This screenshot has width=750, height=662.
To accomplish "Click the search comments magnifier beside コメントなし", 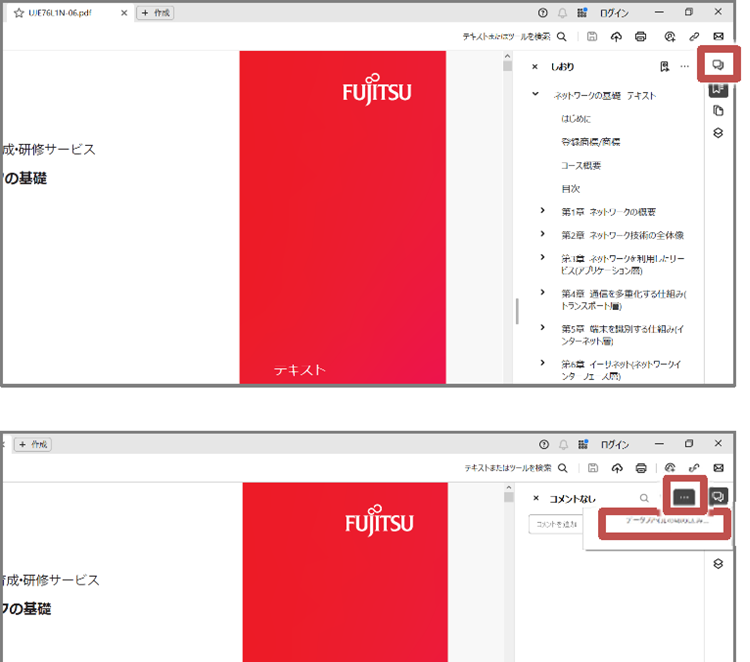I will (644, 498).
